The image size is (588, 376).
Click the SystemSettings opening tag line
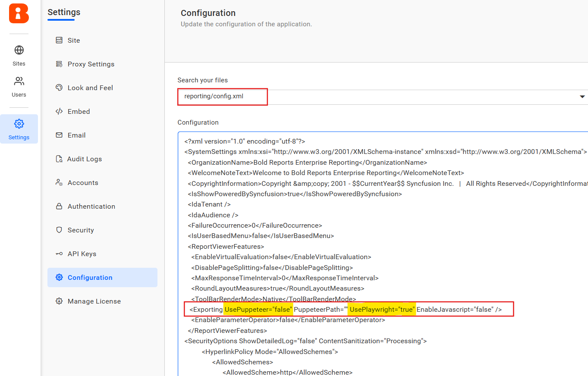(386, 152)
